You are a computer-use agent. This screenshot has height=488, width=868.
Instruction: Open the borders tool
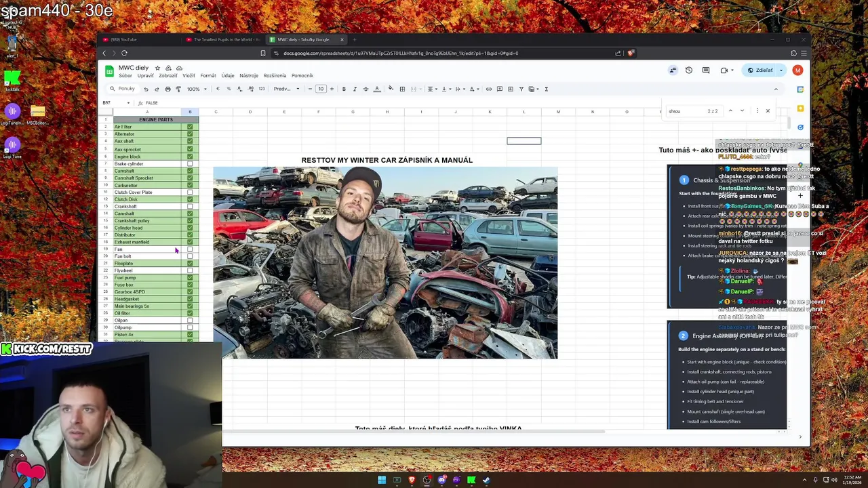[402, 89]
